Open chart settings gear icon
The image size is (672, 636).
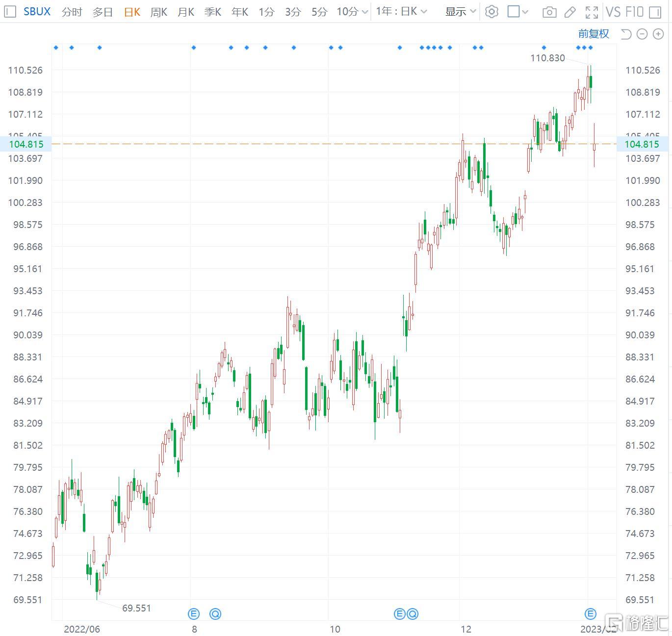click(491, 12)
